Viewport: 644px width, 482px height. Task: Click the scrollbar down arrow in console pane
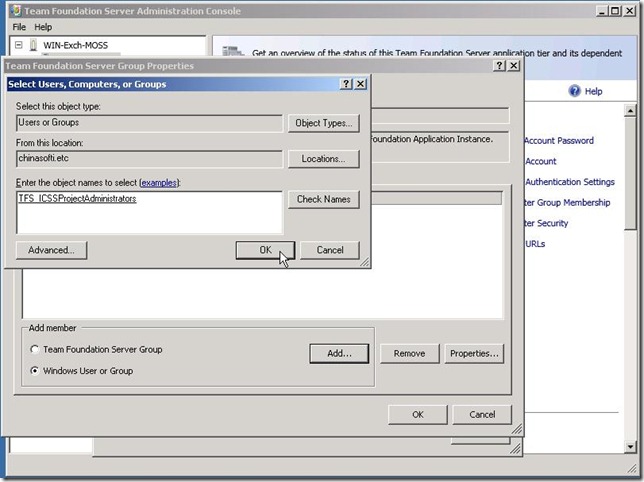[x=630, y=447]
